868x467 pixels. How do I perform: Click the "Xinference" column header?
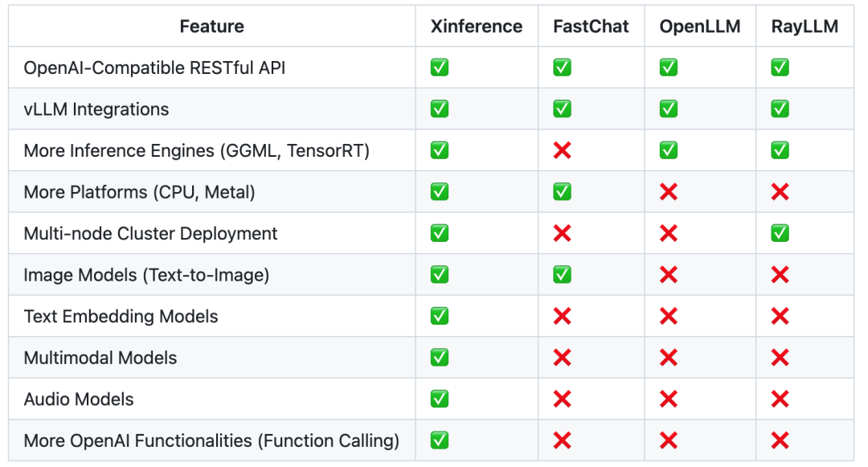[476, 26]
